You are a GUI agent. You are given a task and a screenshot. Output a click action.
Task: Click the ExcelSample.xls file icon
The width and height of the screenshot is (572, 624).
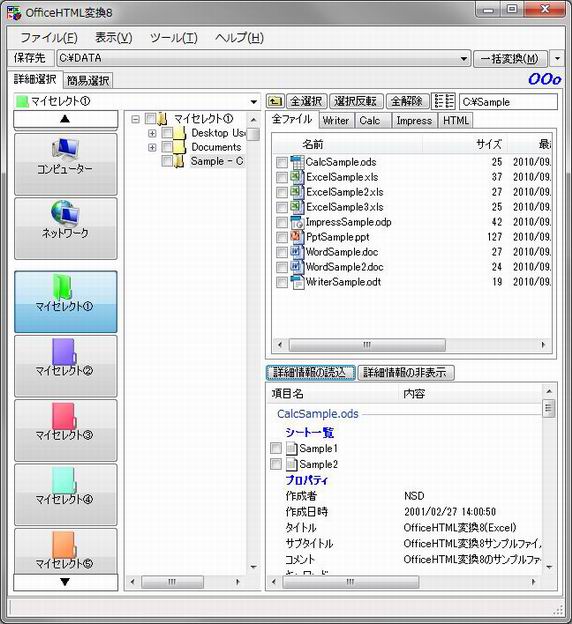(x=297, y=177)
